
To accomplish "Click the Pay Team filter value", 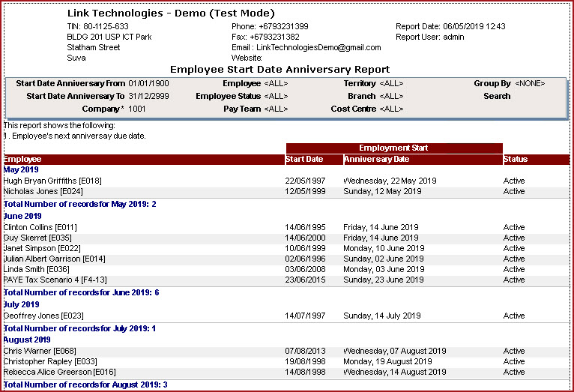I will pyautogui.click(x=276, y=109).
